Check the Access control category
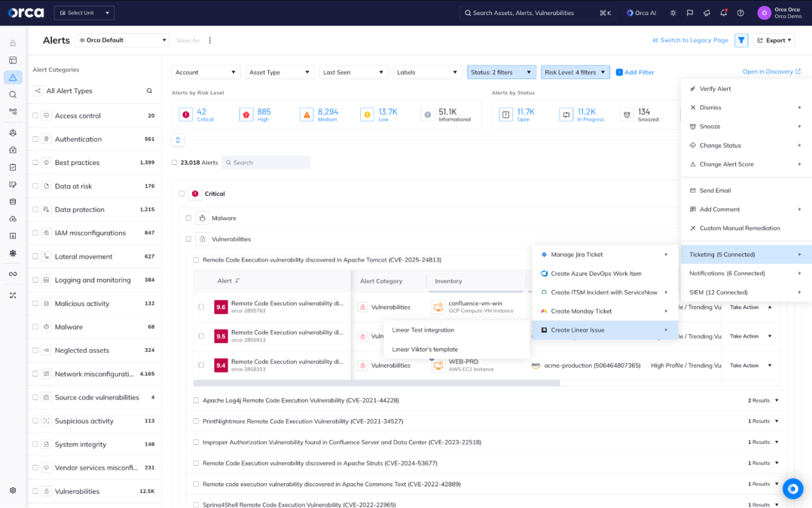Screen dimensions: 812x508 click(35, 115)
